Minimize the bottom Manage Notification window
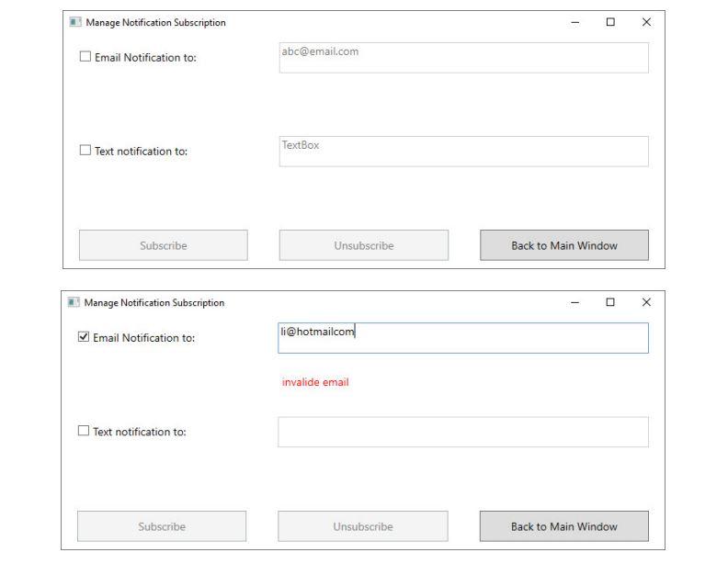Screen dimensions: 728x575 coord(574,302)
